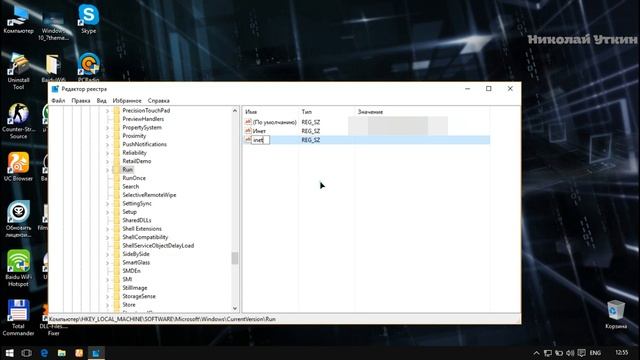
Task: Open the Baidu WiFi Hotspot icon
Action: click(18, 268)
